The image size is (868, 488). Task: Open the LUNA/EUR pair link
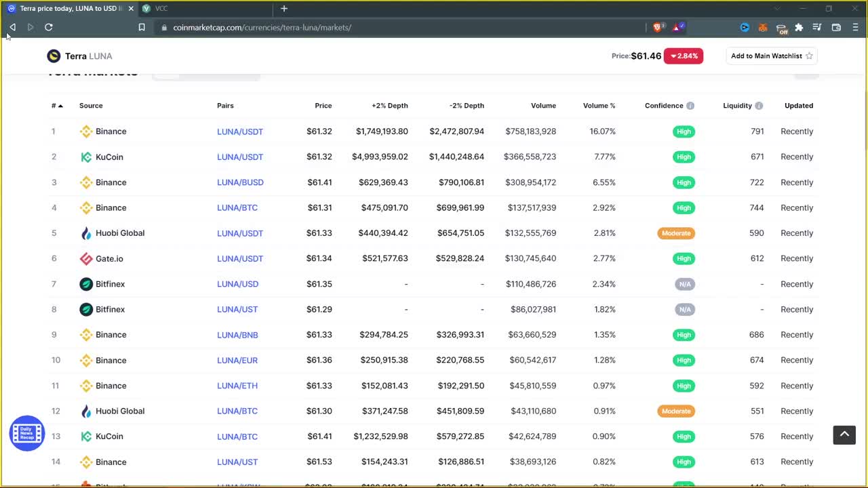(237, 361)
